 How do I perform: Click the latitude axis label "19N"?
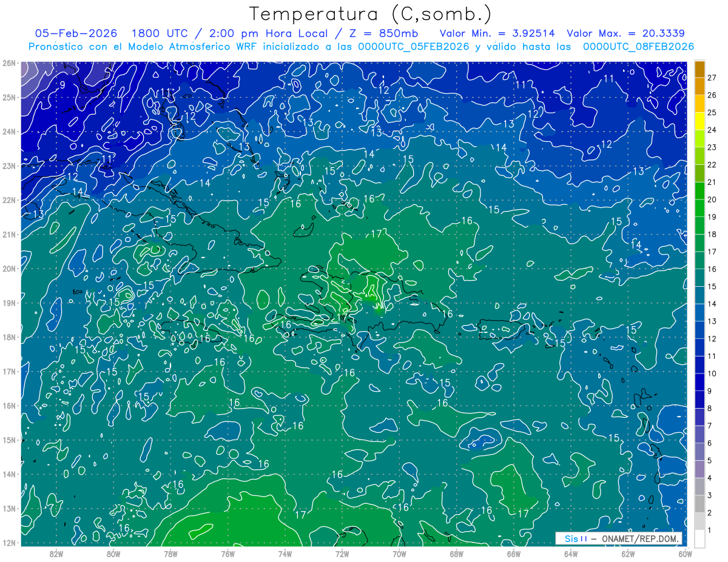8,303
